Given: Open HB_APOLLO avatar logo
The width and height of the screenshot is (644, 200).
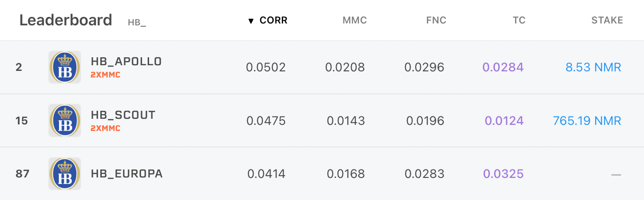Looking at the screenshot, I should coord(65,67).
